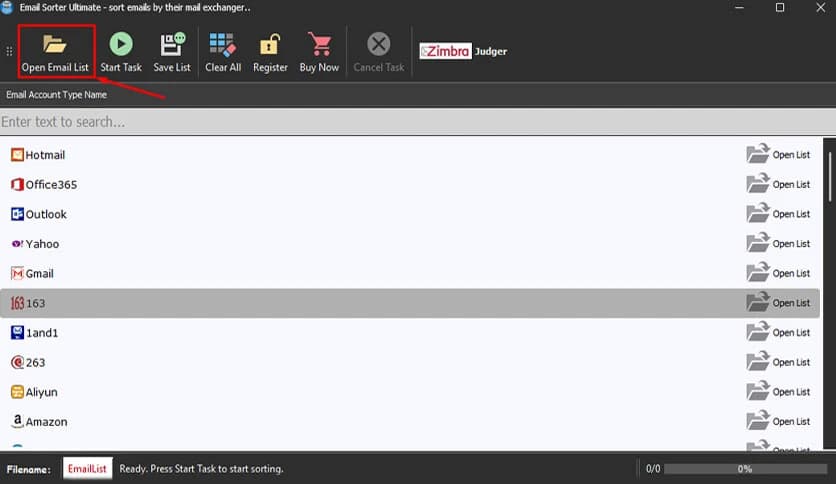Open List for 163
Screen dimensions: 836x484
(x=778, y=302)
